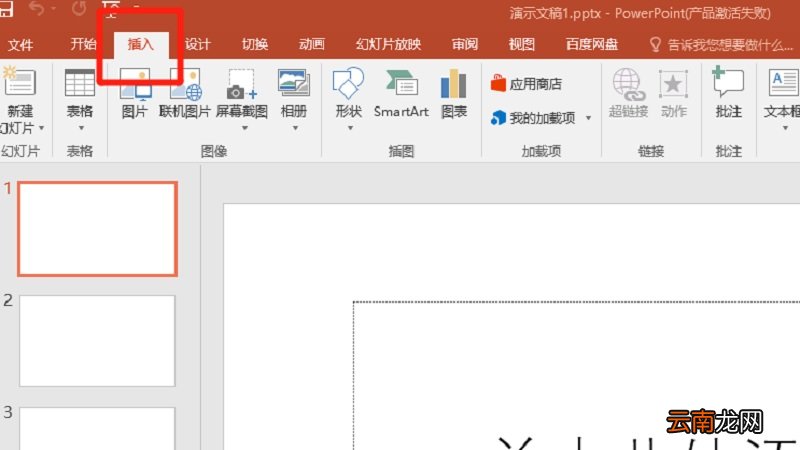Click the Action (动作) star icon
The width and height of the screenshot is (800, 450).
[673, 84]
